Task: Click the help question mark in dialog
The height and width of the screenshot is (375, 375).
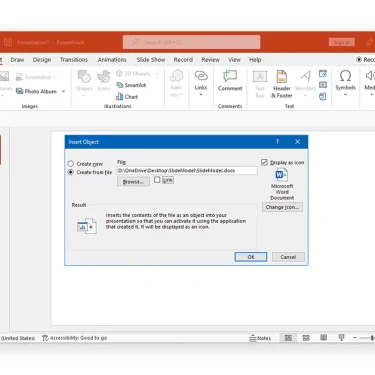Action: click(x=277, y=142)
